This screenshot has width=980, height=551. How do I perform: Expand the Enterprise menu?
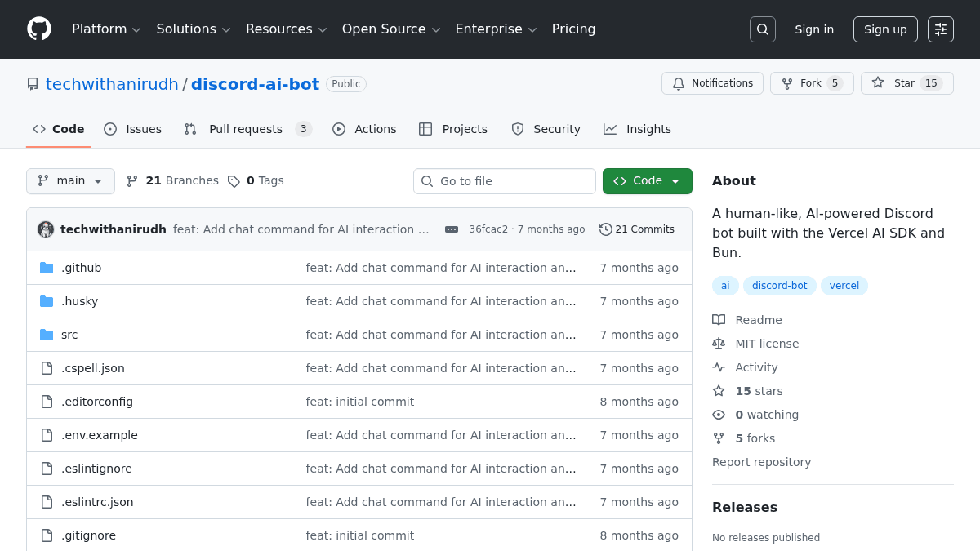click(x=496, y=29)
